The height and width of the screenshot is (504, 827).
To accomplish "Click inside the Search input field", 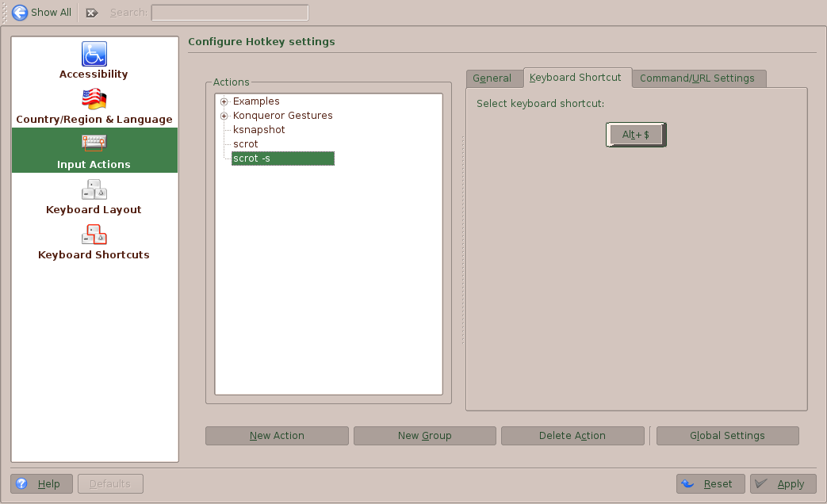I will click(x=229, y=13).
